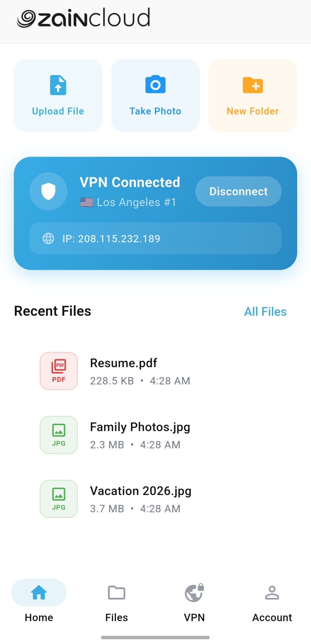Viewport: 311px width, 644px height.
Task: Open the Resume.pdf file entry
Action: [155, 371]
